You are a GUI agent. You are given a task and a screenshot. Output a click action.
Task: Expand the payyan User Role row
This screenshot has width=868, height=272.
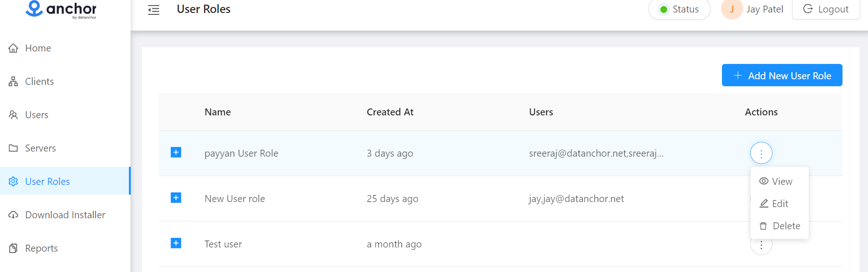[x=176, y=152]
